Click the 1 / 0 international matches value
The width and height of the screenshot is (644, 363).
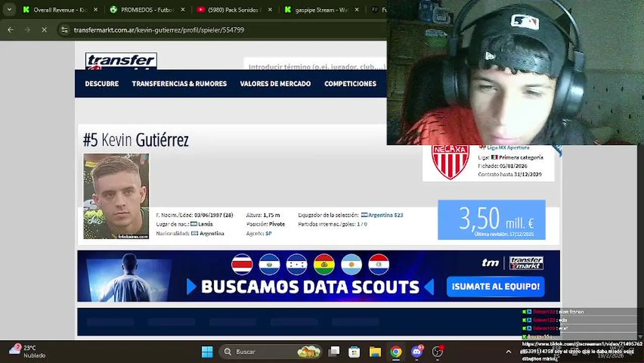[362, 224]
